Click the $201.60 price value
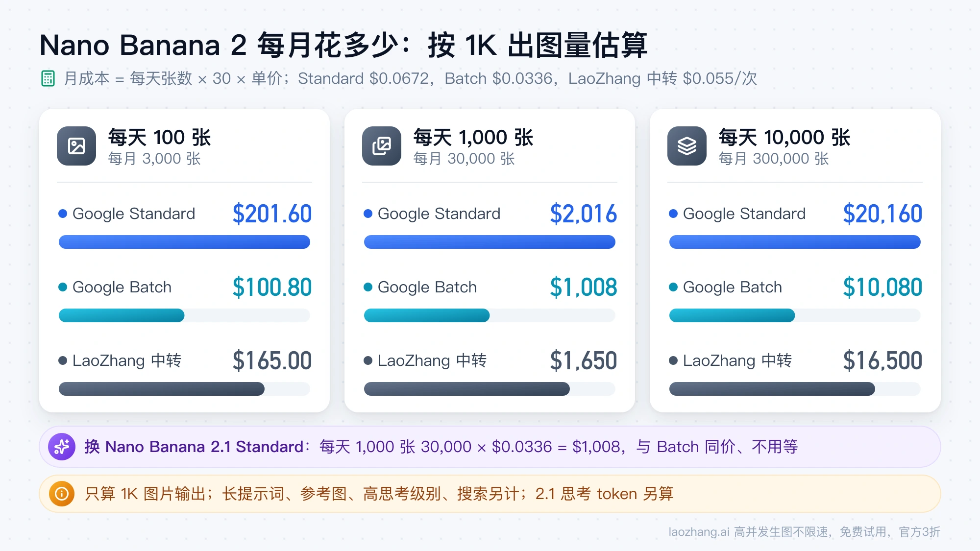 point(272,214)
